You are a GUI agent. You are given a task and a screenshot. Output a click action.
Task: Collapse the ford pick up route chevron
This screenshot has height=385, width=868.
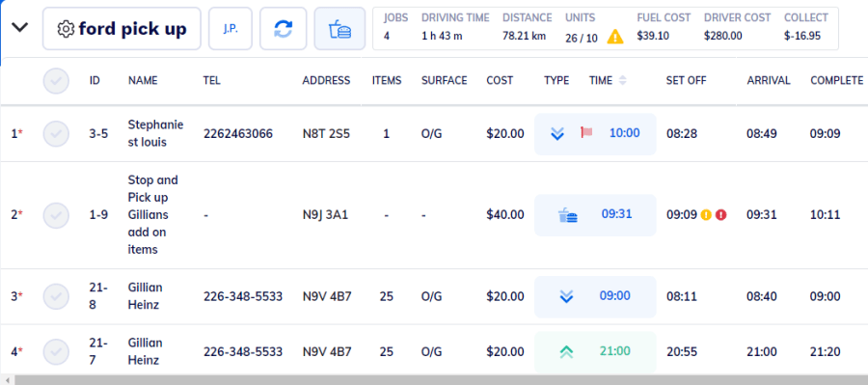(20, 27)
